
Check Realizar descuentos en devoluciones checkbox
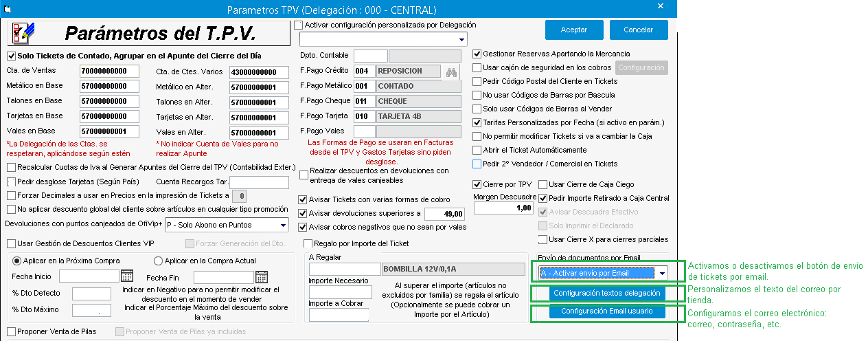[304, 175]
